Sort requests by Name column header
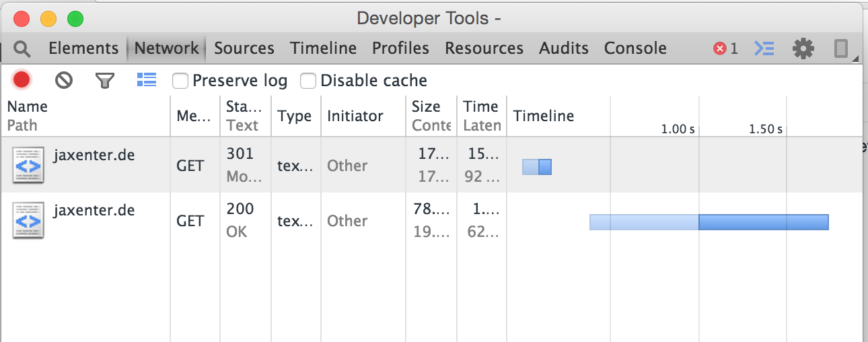Screen dimensions: 868x342 click(28, 106)
